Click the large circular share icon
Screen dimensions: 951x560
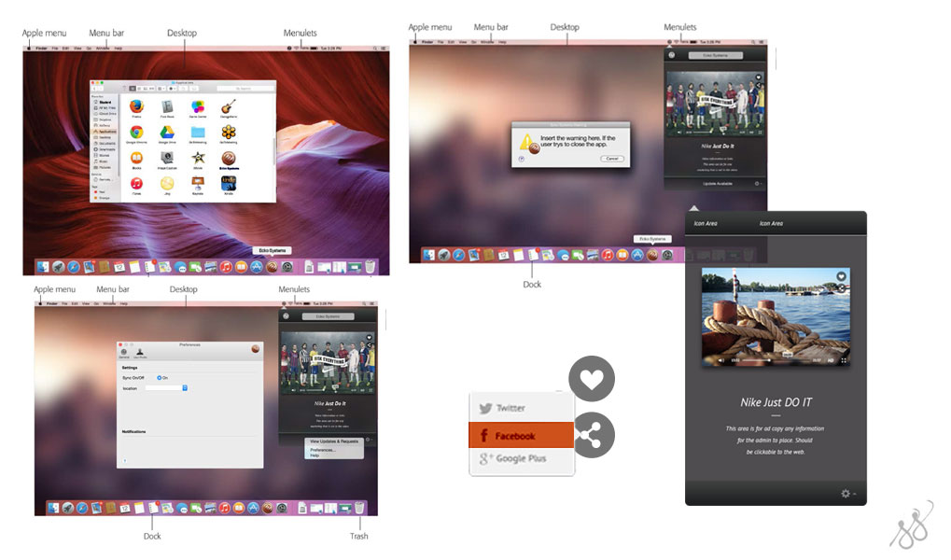click(x=592, y=434)
